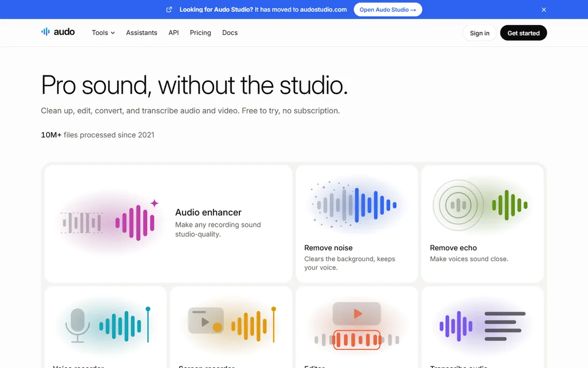Click the Voice recorder microphone illustration
588x368 pixels.
78,325
